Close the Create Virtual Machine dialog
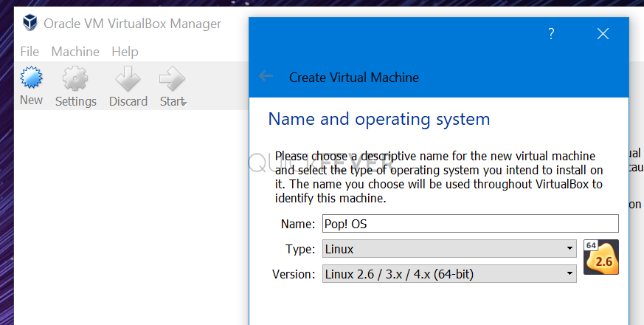Image resolution: width=644 pixels, height=325 pixels. [x=603, y=34]
